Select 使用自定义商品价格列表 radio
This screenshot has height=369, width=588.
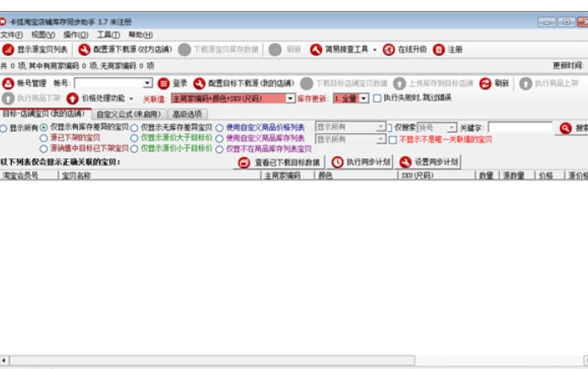pyautogui.click(x=219, y=128)
